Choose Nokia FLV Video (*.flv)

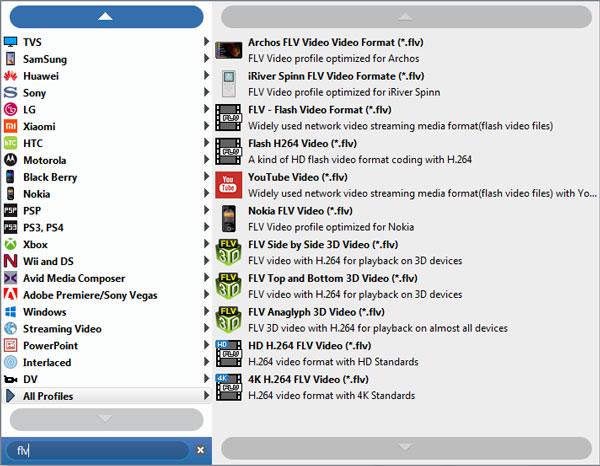(406, 218)
